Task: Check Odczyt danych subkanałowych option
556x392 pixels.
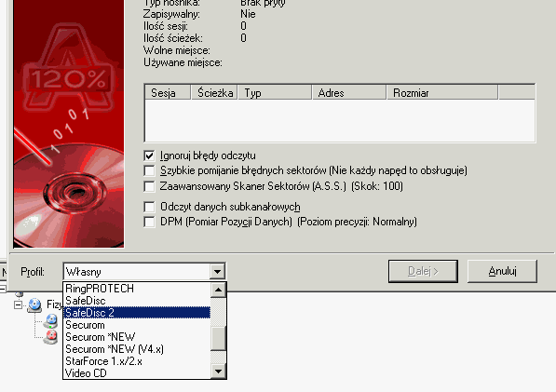Action: click(x=149, y=207)
